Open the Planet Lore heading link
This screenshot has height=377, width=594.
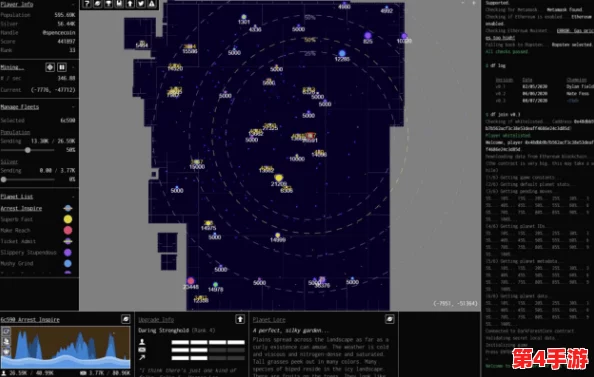pyautogui.click(x=269, y=320)
